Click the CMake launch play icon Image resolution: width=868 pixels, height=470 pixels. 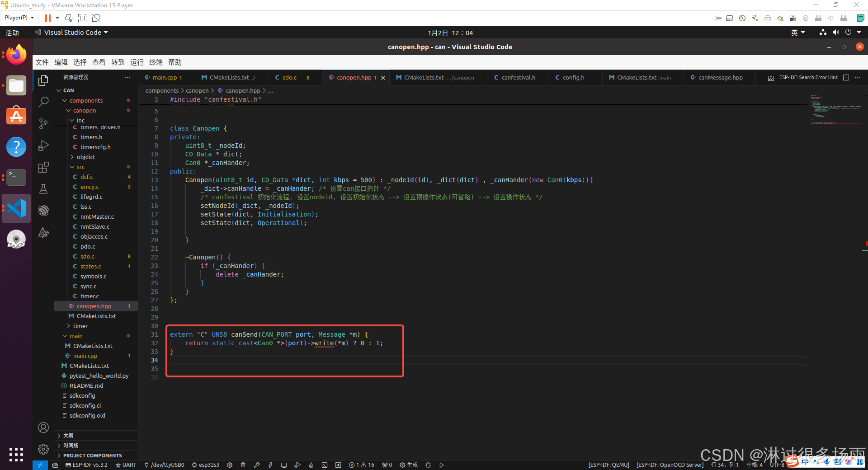tap(442, 465)
